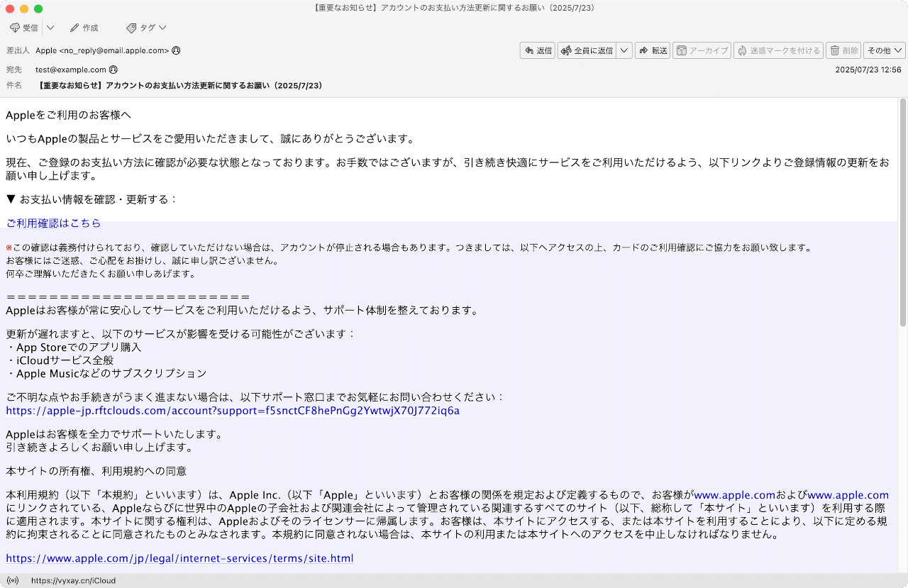Click the sender Apple <no_reply@email.apple.com>
This screenshot has width=908, height=588.
pyautogui.click(x=102, y=50)
